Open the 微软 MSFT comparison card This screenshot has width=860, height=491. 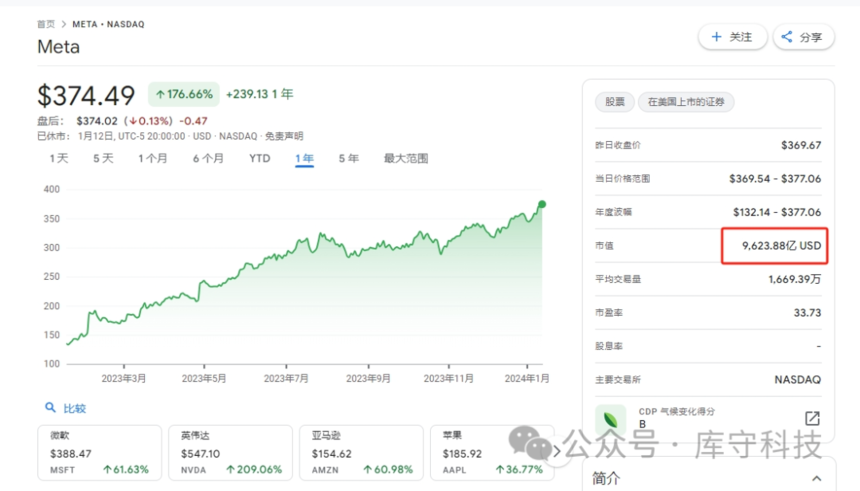point(99,453)
